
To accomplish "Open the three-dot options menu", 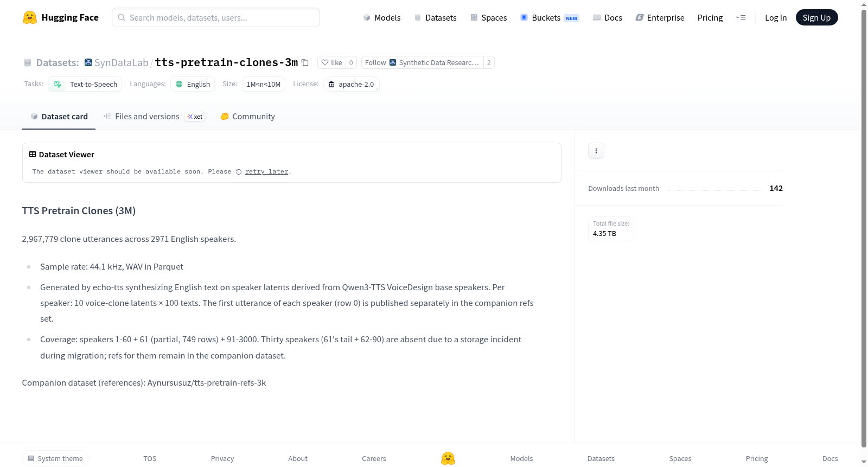I will 596,151.
